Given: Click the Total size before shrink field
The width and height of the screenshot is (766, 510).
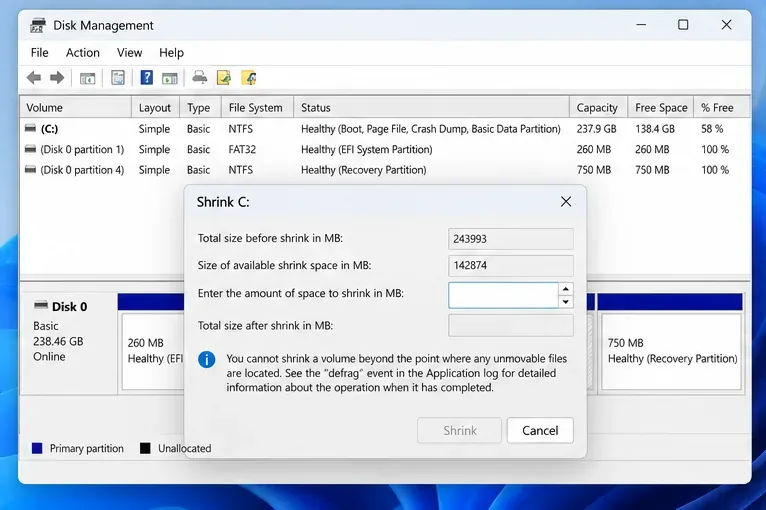Looking at the screenshot, I should (511, 239).
